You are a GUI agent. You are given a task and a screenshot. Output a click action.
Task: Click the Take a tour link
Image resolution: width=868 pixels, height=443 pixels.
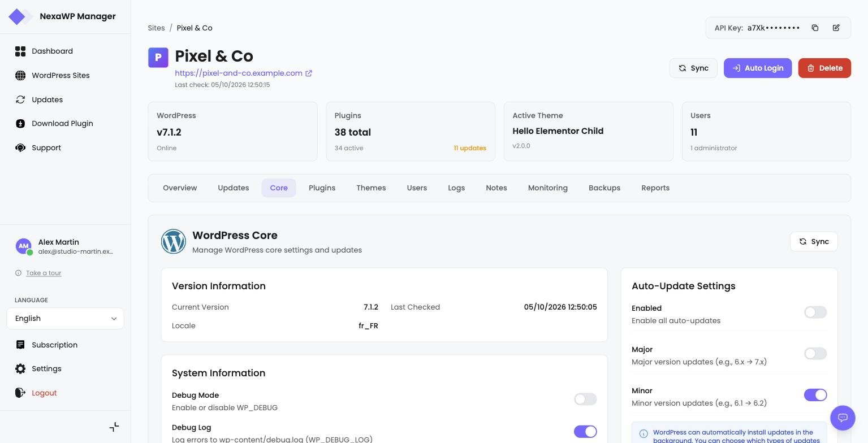[44, 273]
